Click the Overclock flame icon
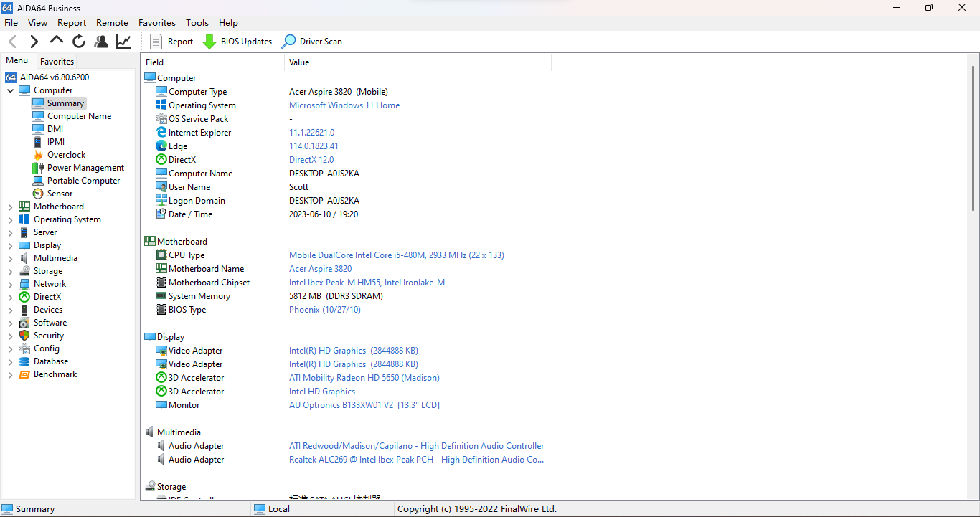This screenshot has height=517, width=980. point(38,155)
